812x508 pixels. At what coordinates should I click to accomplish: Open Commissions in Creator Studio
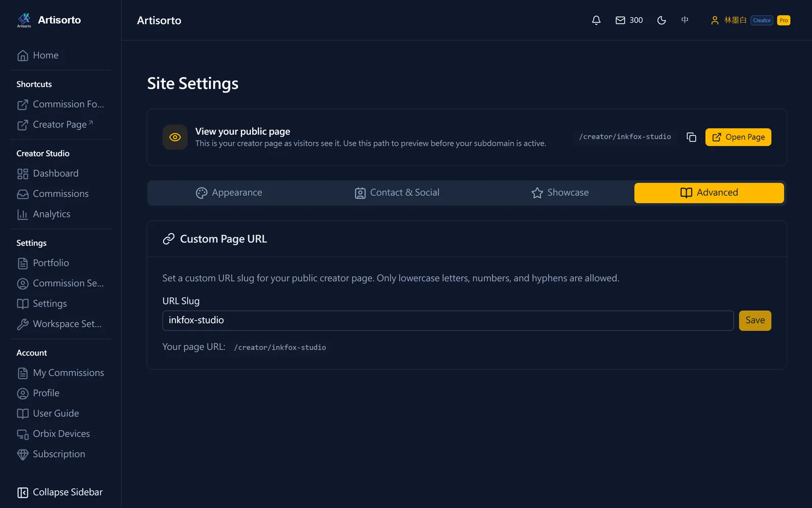[x=61, y=194]
